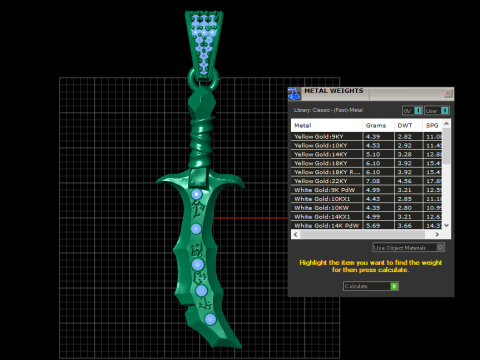Select the bottom round gem on blade
The height and width of the screenshot is (360, 480).
(210, 319)
